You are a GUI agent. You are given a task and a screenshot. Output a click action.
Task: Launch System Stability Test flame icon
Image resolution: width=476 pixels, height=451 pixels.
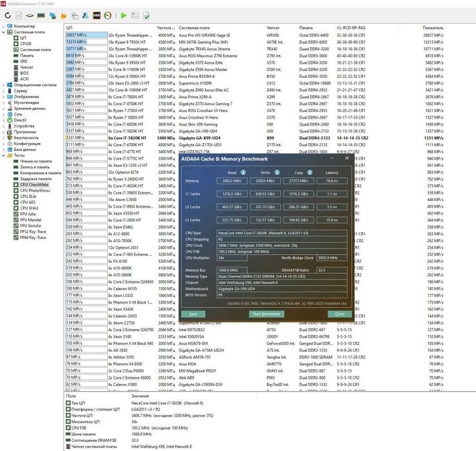tap(63, 15)
